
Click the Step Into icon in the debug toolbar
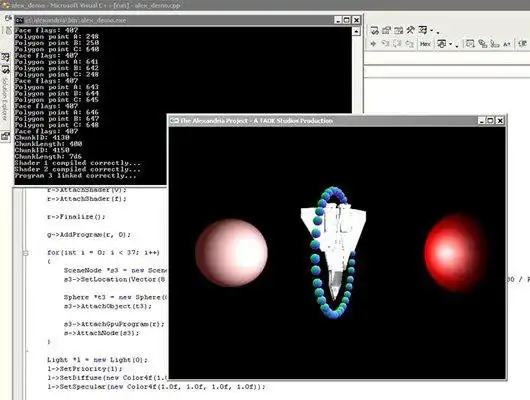(385, 44)
